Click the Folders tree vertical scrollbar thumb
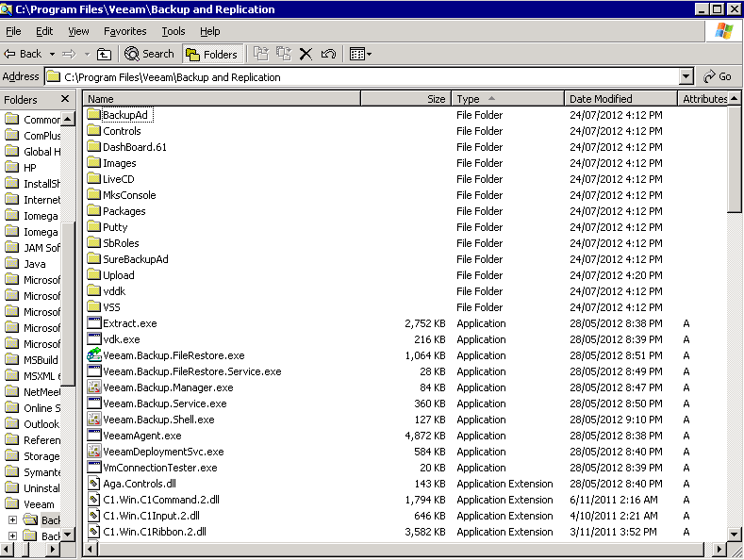This screenshot has width=744, height=560. point(68,304)
